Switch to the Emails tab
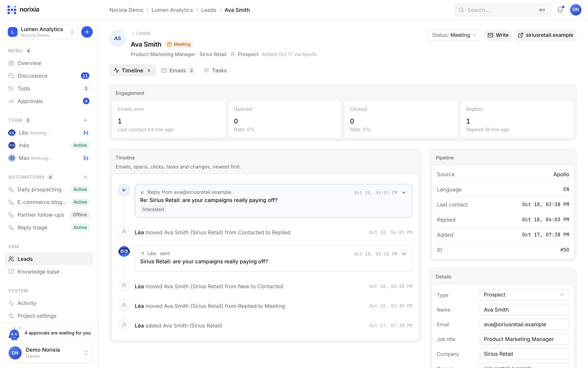The height and width of the screenshot is (368, 588). [178, 70]
